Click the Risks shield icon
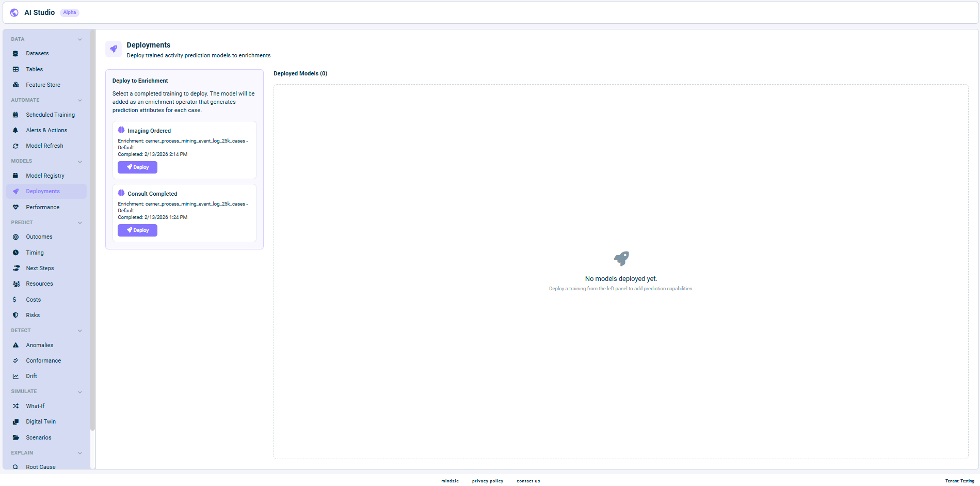This screenshot has width=980, height=486. click(x=15, y=315)
